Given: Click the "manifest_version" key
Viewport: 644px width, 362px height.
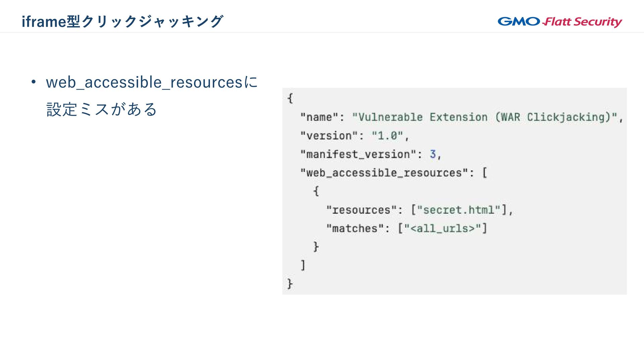Looking at the screenshot, I should coord(358,155).
